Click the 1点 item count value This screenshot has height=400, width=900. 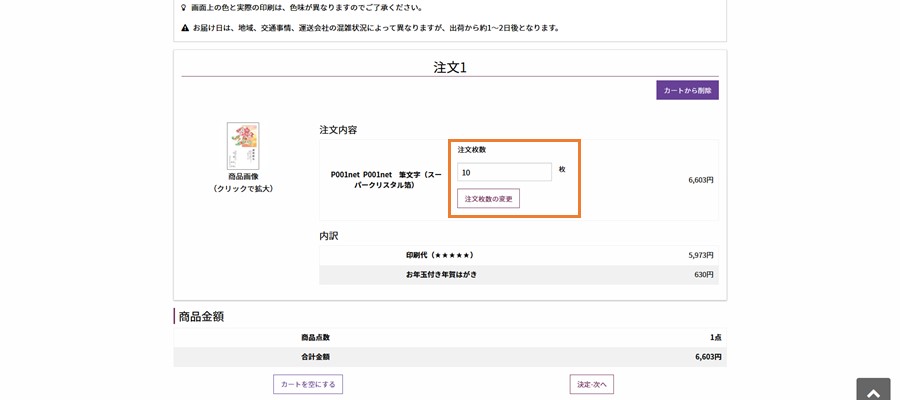(x=715, y=337)
